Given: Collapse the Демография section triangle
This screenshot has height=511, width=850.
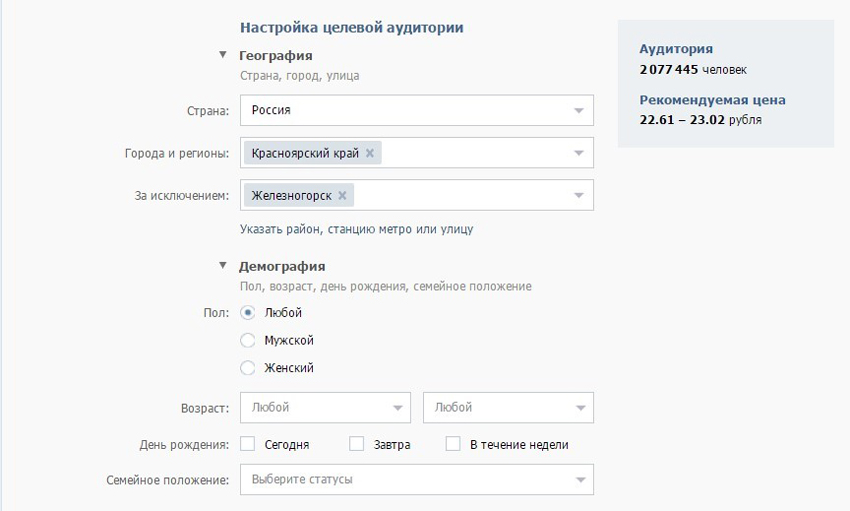Looking at the screenshot, I should (223, 266).
